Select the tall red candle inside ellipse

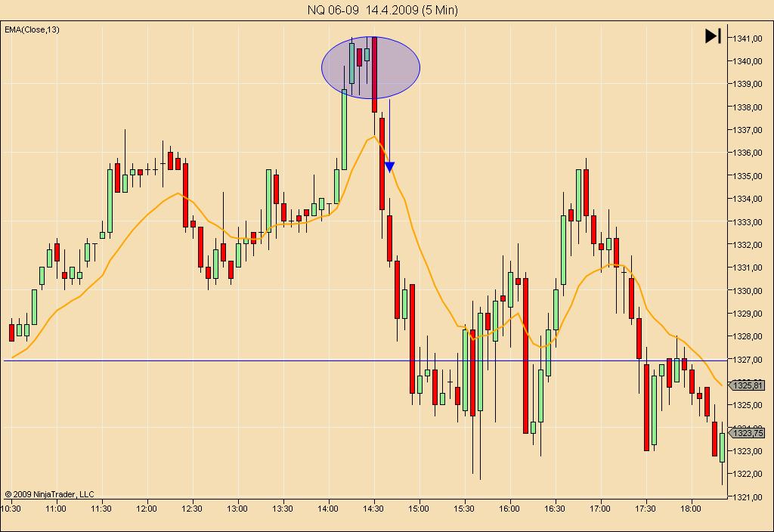tap(375, 75)
